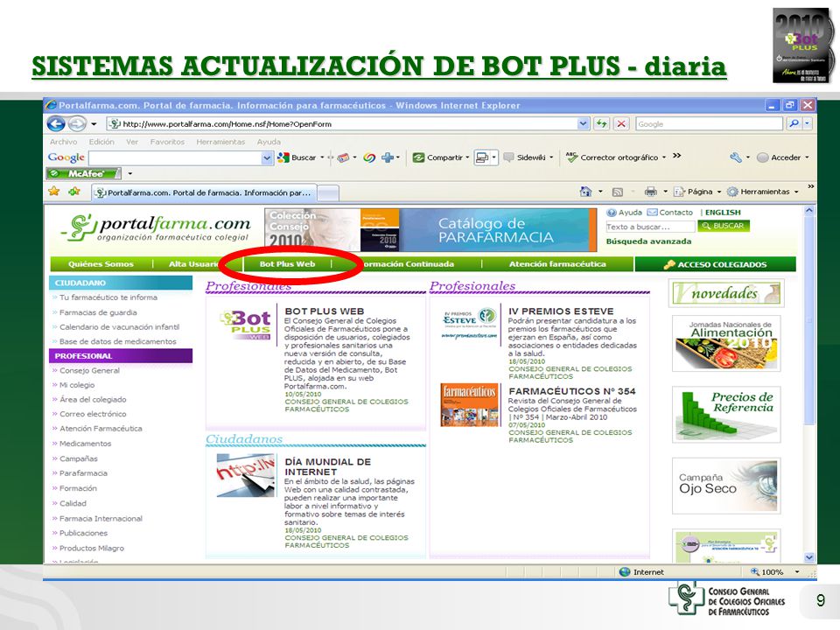Click the Corrector ortográfico spell check icon
The height and width of the screenshot is (630, 840).
(571, 157)
